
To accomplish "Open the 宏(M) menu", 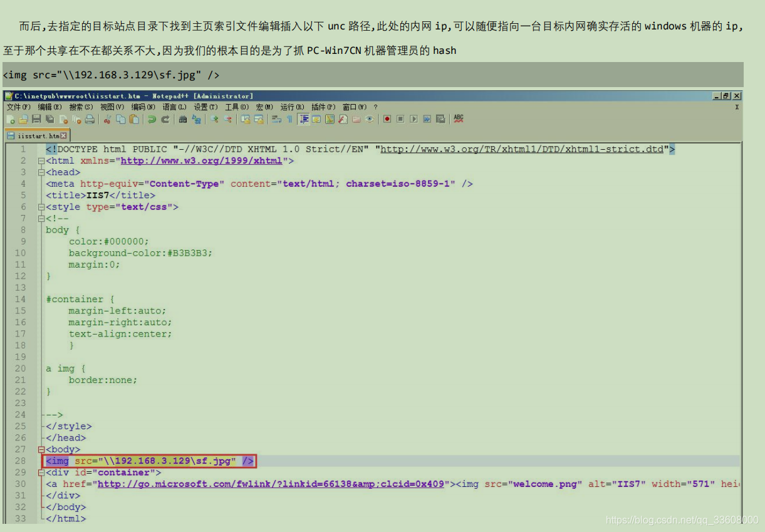I will point(264,107).
